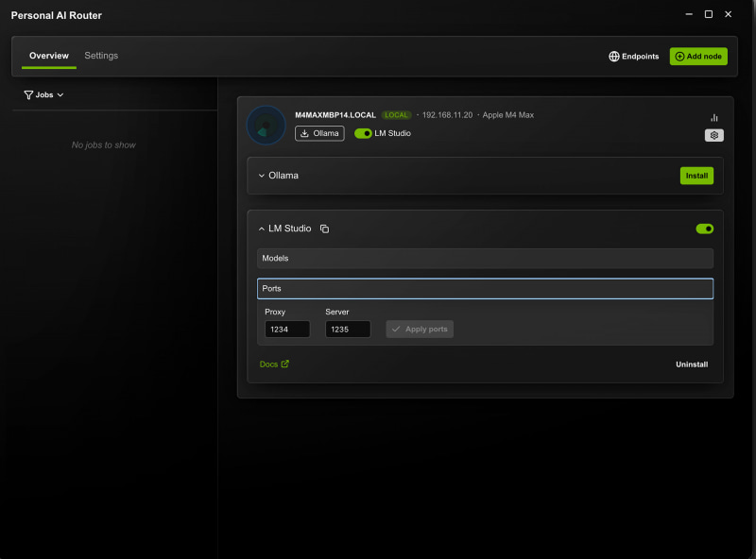
Task: Focus the Server port field
Action: point(348,330)
